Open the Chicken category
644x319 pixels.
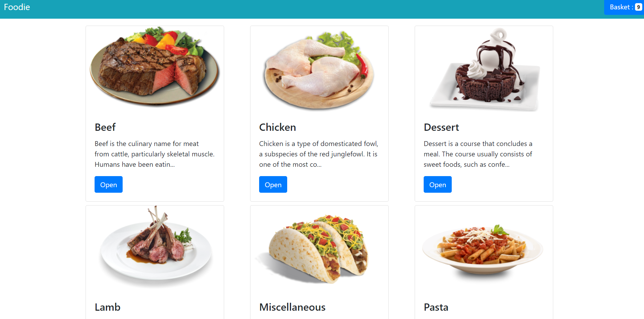[273, 184]
